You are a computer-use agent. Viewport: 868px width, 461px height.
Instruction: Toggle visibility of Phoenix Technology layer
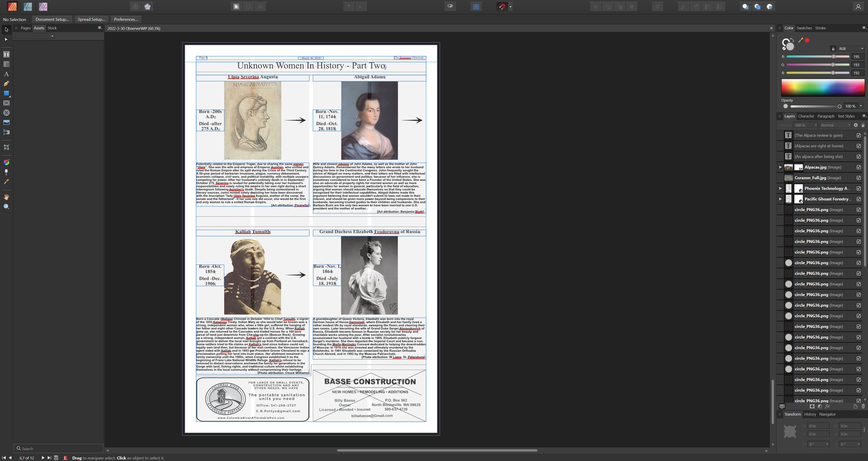pyautogui.click(x=859, y=188)
